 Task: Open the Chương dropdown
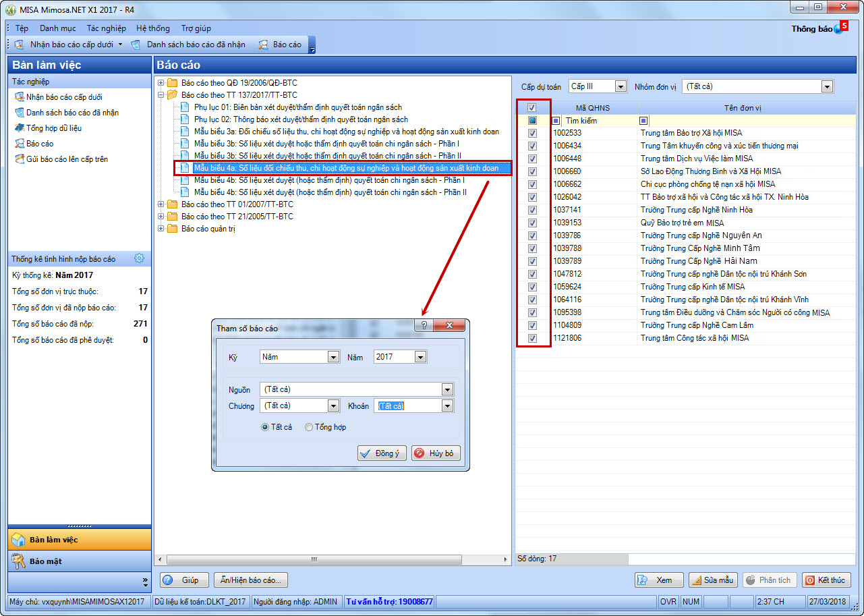pos(333,405)
